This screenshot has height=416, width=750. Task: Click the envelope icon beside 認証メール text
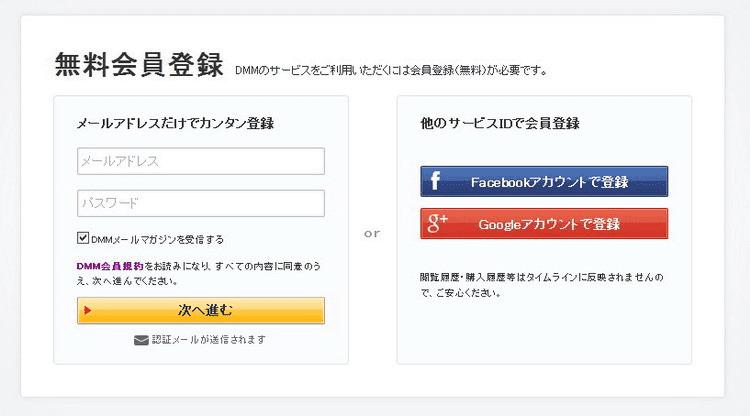click(x=141, y=340)
